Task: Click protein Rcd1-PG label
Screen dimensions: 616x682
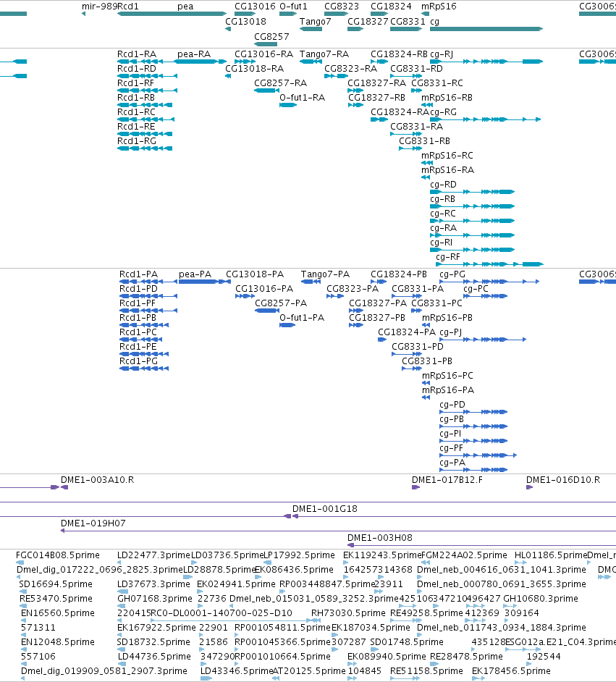Action: point(139,361)
